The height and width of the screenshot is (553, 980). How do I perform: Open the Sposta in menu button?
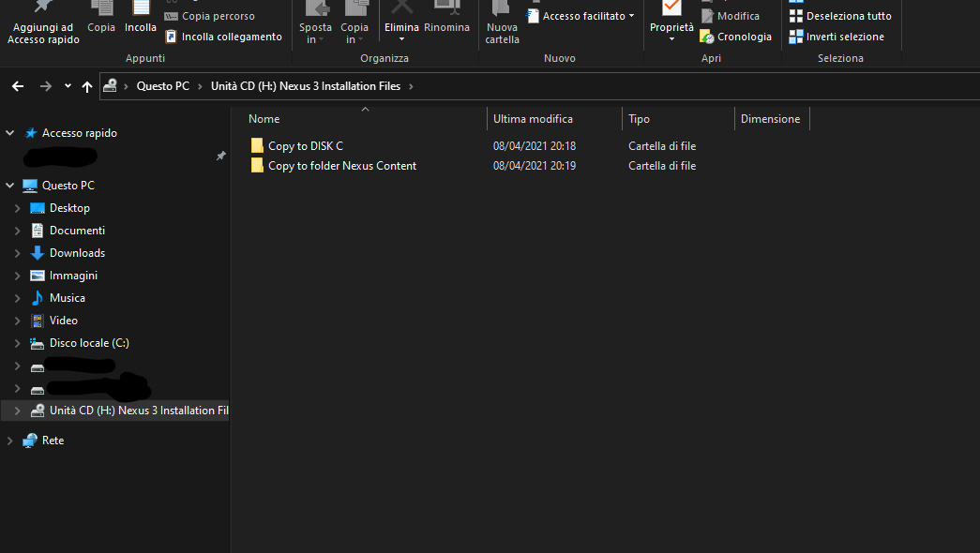(315, 23)
